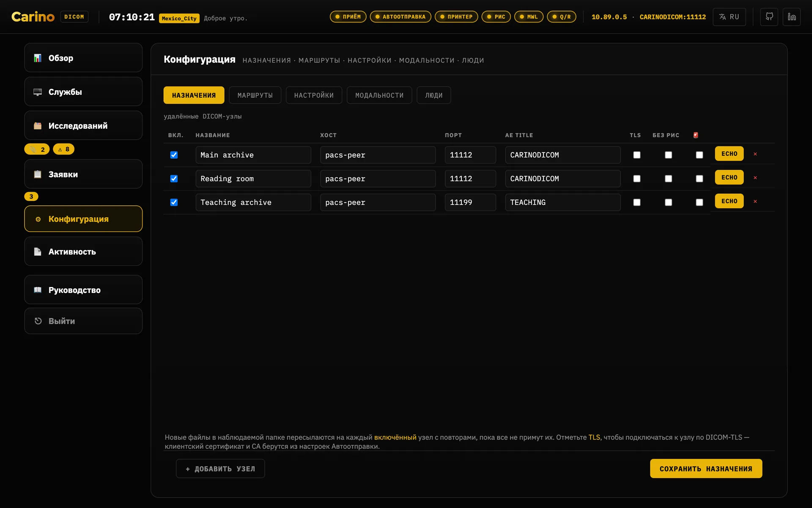Untick the Teaching archive enabled checkbox
The image size is (812, 508).
point(174,202)
